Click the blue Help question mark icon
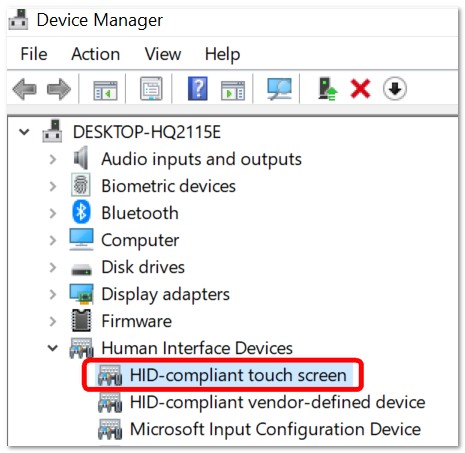Viewport: 465px width, 453px height. tap(198, 89)
